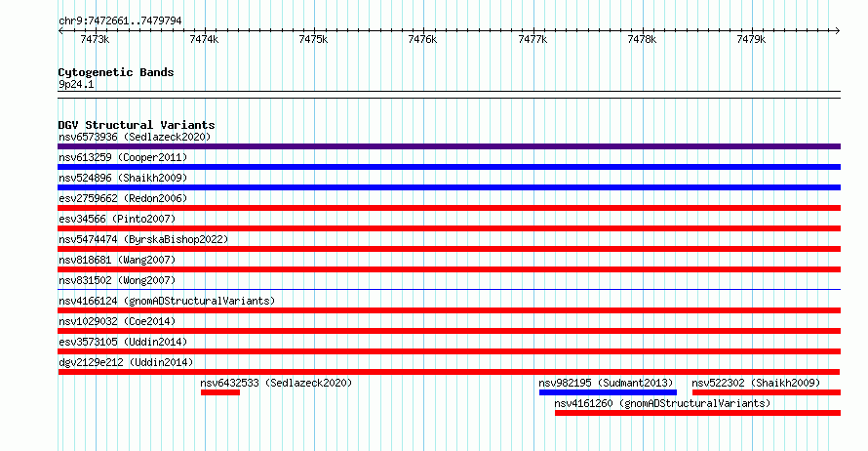This screenshot has width=868, height=451.
Task: Select esv2759662 (Redon2006) label
Action: pyautogui.click(x=123, y=198)
